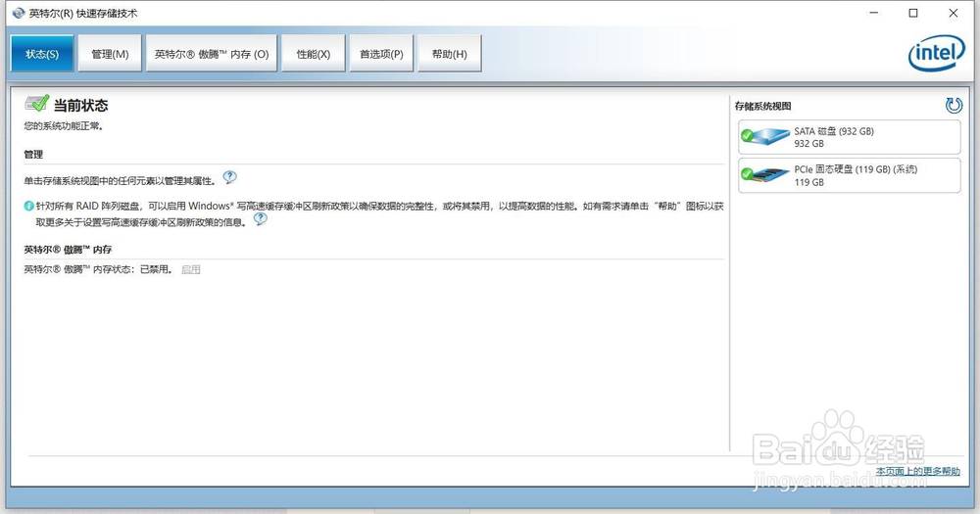Viewport: 980px width, 514px height.
Task: Open help bubble beside 管理其属性 text
Action: click(x=230, y=177)
